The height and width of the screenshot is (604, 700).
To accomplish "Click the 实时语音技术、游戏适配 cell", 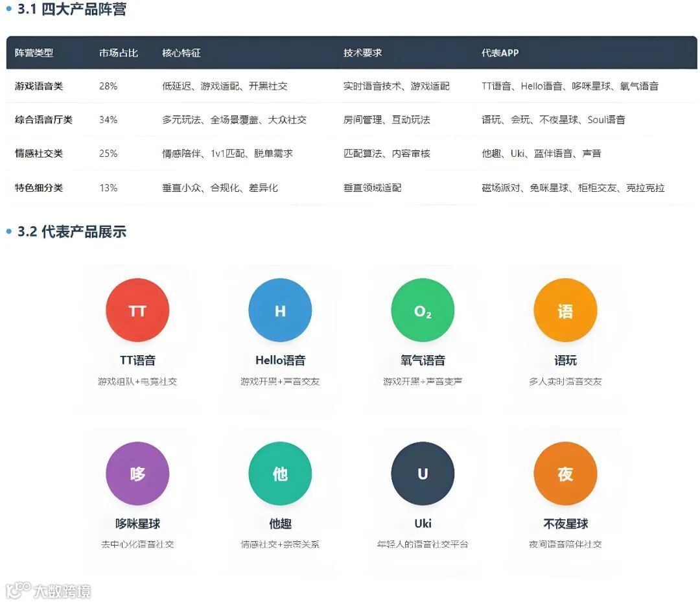I will click(397, 86).
